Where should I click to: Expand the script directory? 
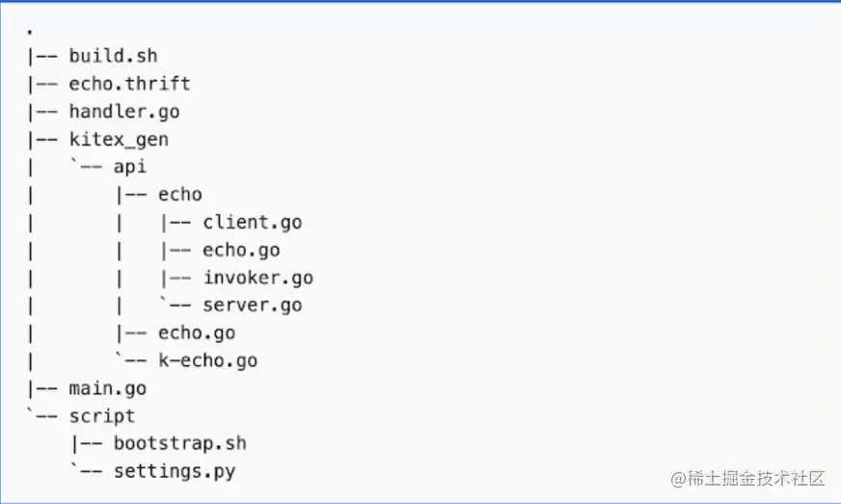[x=101, y=416]
